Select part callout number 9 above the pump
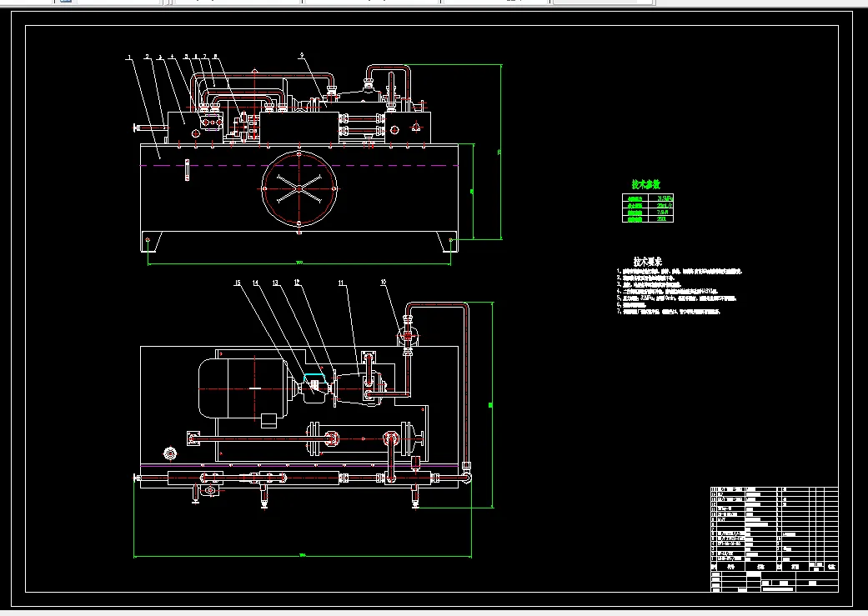The image size is (868, 616). pos(302,55)
